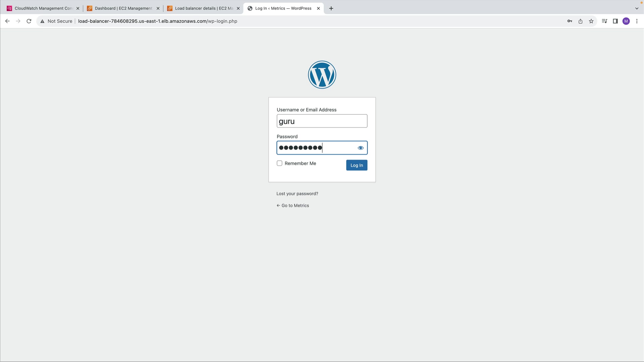644x362 pixels.
Task: Open the side panel icon
Action: click(x=615, y=21)
